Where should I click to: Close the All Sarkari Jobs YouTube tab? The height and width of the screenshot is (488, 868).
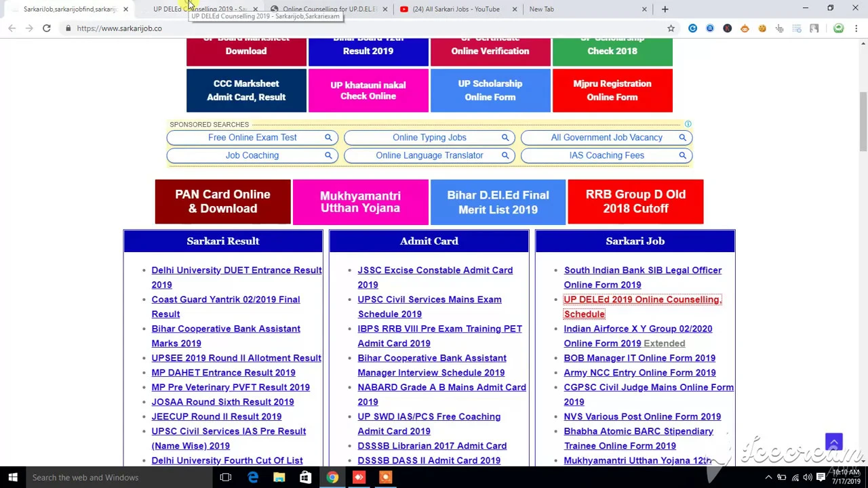tap(514, 9)
